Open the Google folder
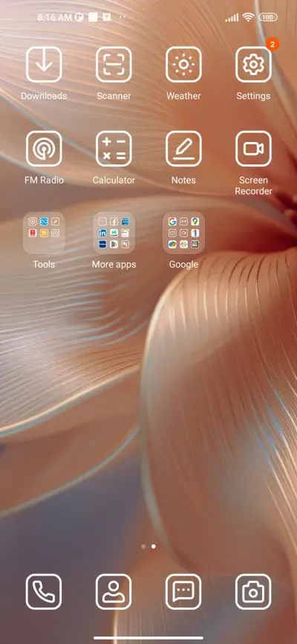Viewport: 297px width, 644px height. coord(183,233)
